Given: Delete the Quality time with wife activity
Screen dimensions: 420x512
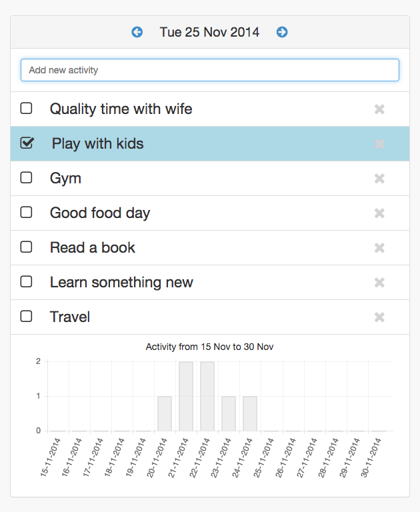Looking at the screenshot, I should click(379, 109).
